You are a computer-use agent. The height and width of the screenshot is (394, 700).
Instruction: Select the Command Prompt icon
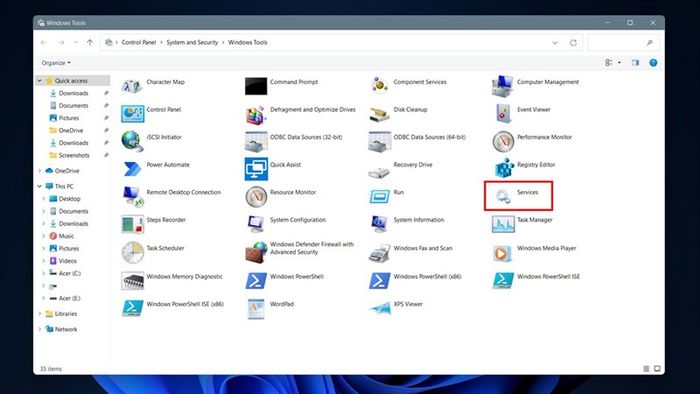[x=256, y=86]
